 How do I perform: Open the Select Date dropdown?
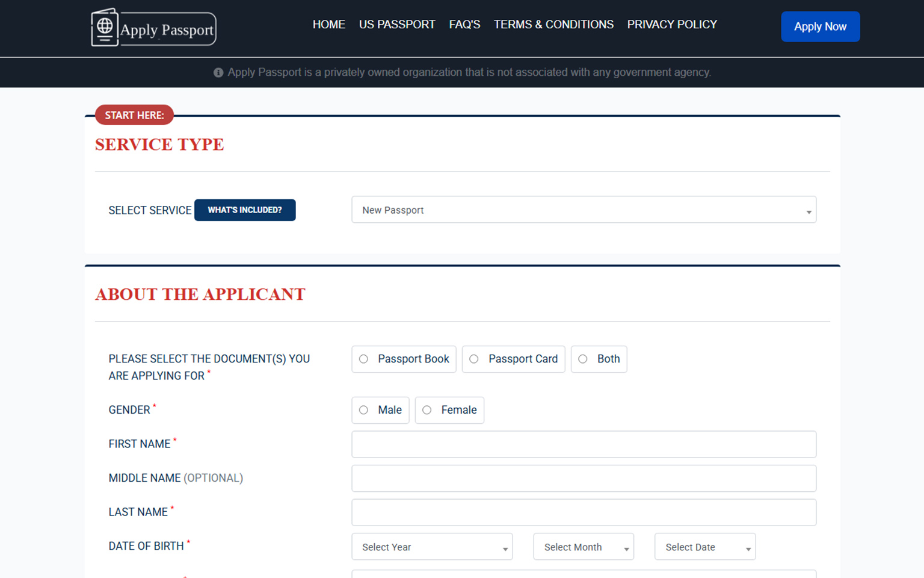[x=704, y=547]
